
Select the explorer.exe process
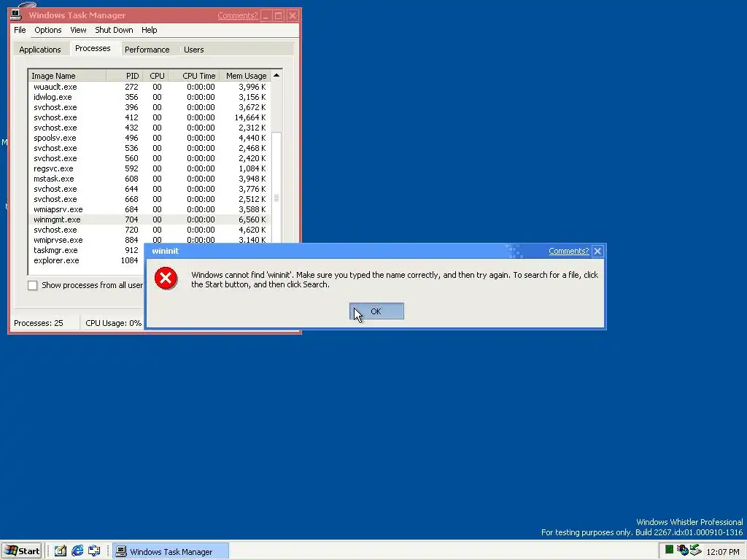[x=86, y=260]
